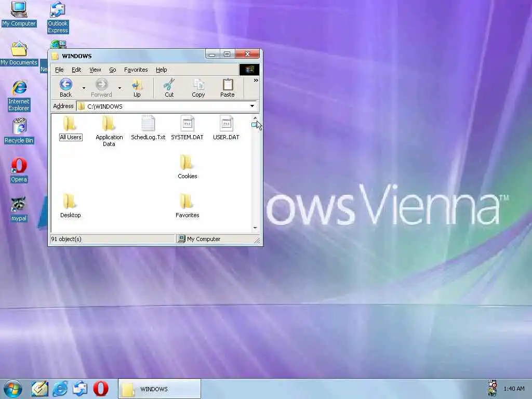The image size is (532, 399).
Task: Open the View menu
Action: (x=95, y=70)
